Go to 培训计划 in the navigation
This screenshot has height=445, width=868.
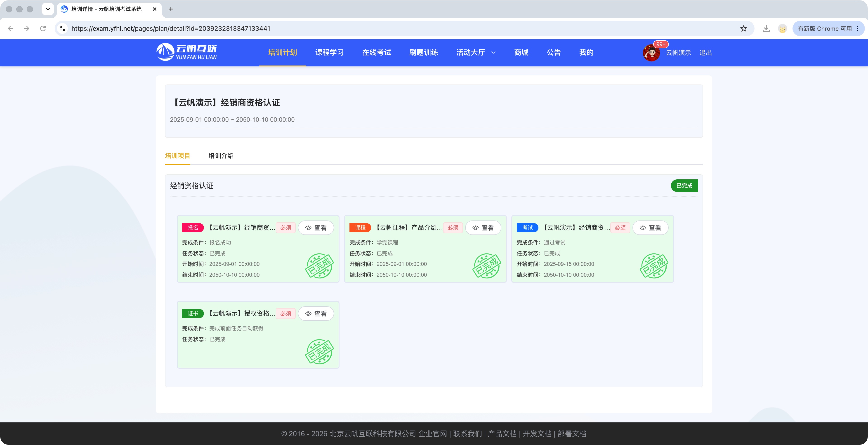coord(282,52)
